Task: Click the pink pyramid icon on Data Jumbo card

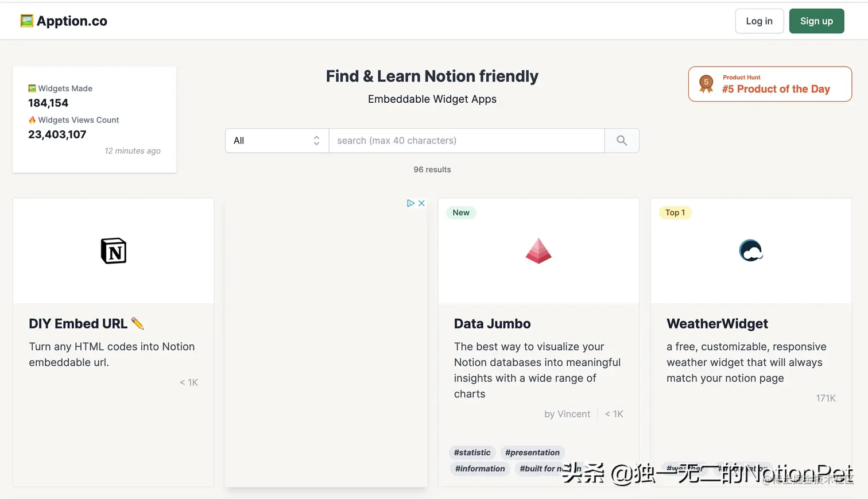Action: 538,250
